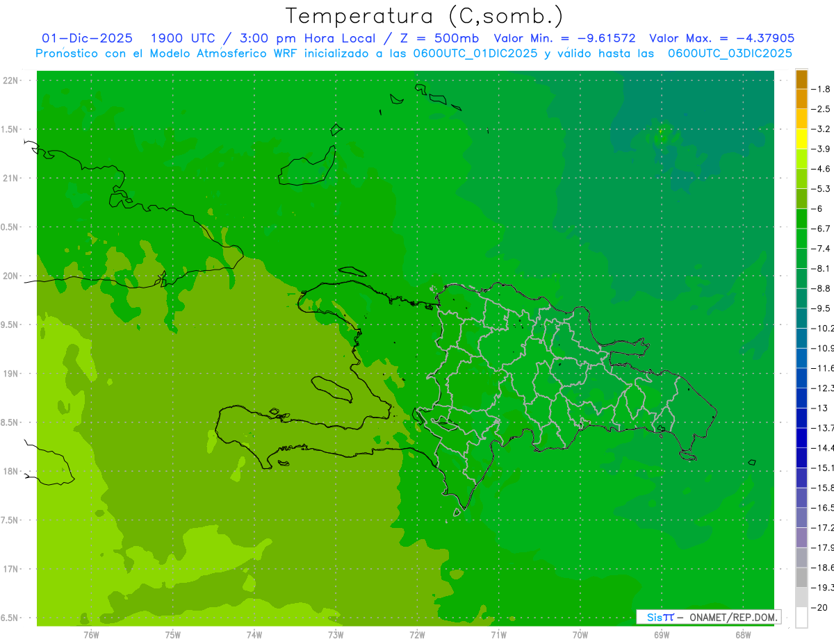834x644 pixels.
Task: Pick the green swatch between -6.7 and -7.4
Action: (x=801, y=238)
